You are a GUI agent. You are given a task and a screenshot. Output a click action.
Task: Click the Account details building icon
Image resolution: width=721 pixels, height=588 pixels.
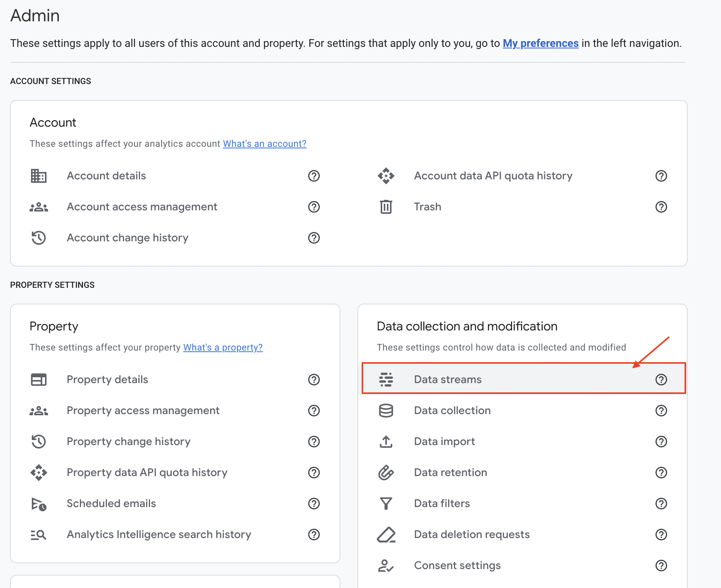(39, 176)
